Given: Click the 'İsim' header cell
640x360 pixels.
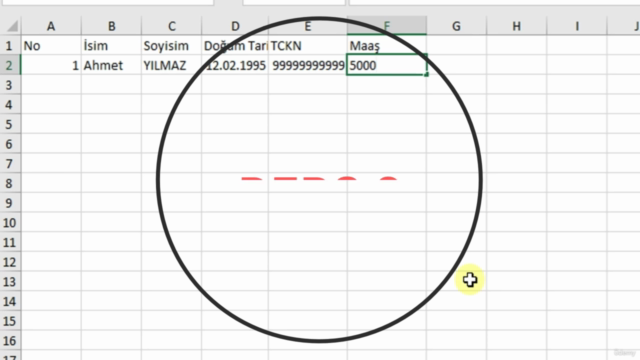Looking at the screenshot, I should [111, 45].
